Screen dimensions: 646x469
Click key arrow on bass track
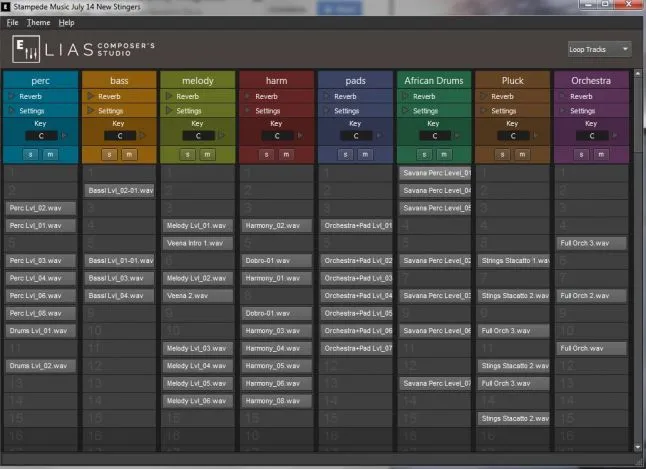click(x=143, y=136)
